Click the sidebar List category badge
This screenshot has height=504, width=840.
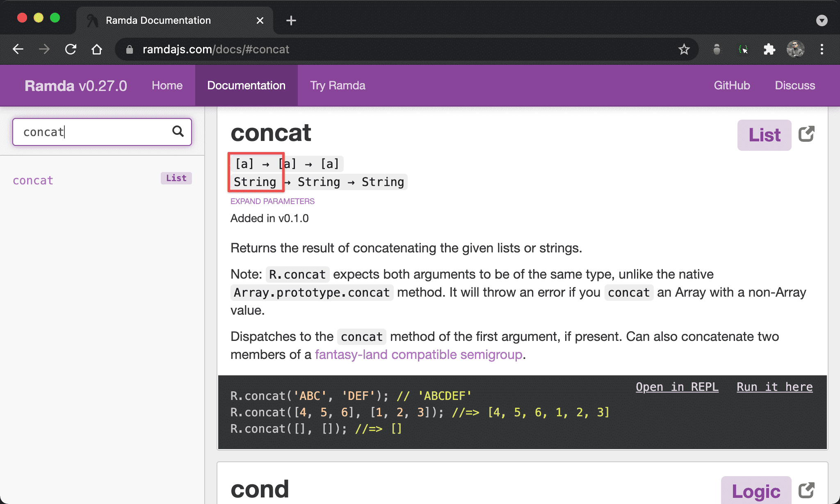pos(176,178)
